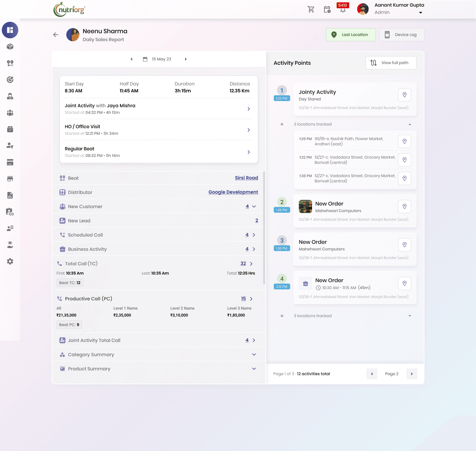Open notifications with 5410 badge
Viewport: 476px width, 451px height.
tap(343, 8)
